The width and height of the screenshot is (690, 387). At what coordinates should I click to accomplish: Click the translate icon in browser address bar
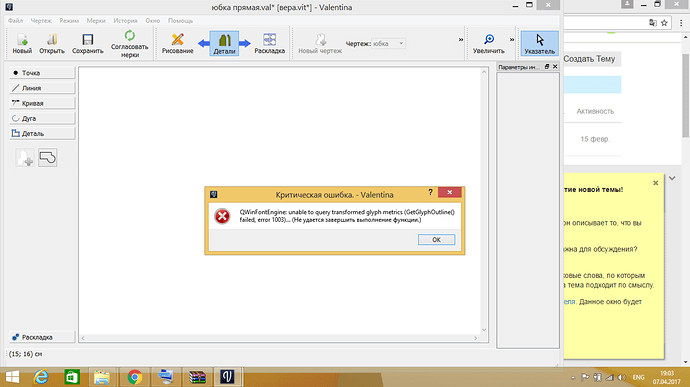653,23
